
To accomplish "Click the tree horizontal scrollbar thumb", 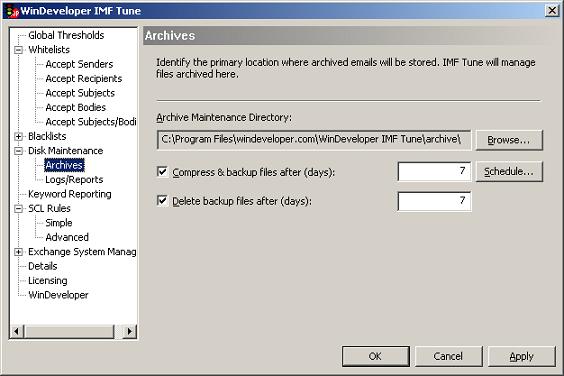I will point(69,331).
